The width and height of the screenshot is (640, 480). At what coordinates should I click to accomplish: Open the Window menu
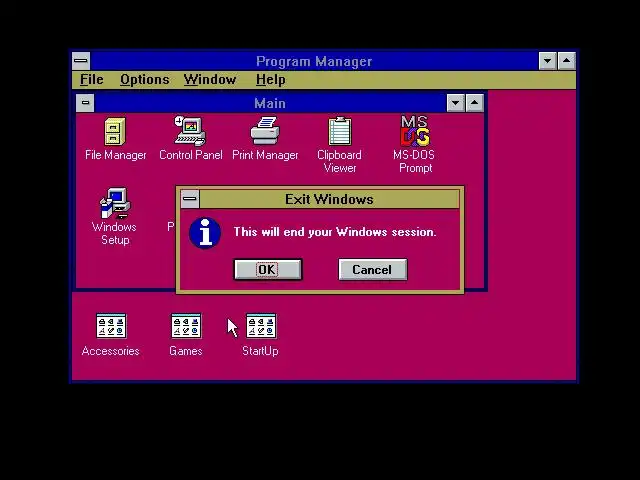[x=210, y=79]
